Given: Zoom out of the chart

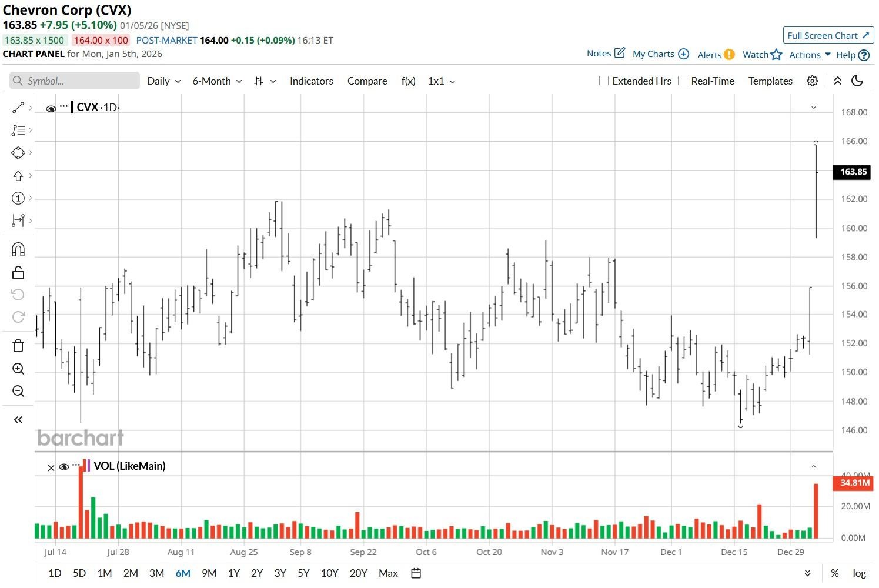Looking at the screenshot, I should (x=18, y=391).
